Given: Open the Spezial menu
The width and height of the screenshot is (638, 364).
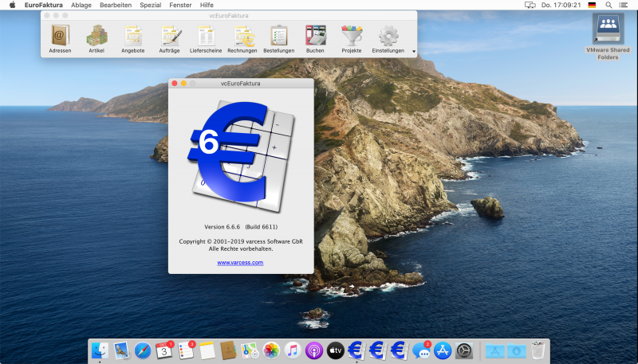Looking at the screenshot, I should click(x=151, y=5).
